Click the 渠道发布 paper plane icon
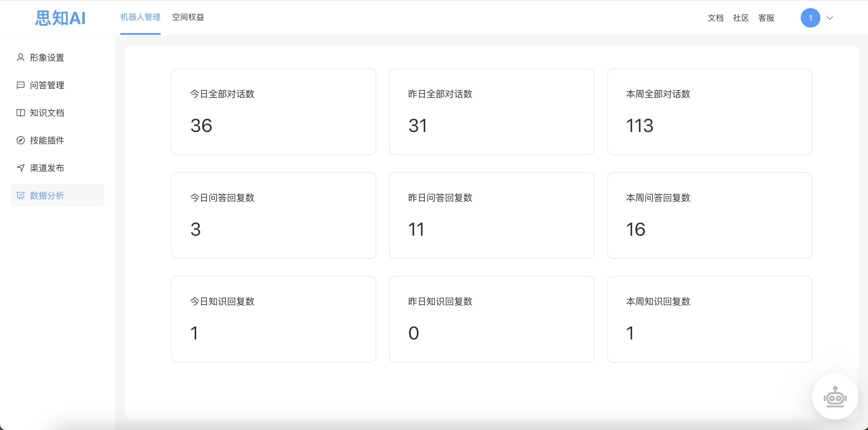Image resolution: width=868 pixels, height=430 pixels. tap(21, 168)
